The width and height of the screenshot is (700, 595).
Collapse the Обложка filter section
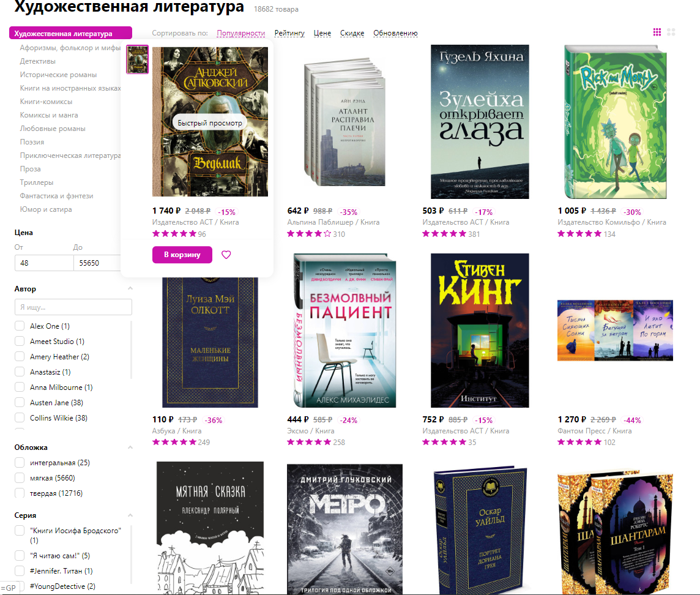click(x=130, y=447)
